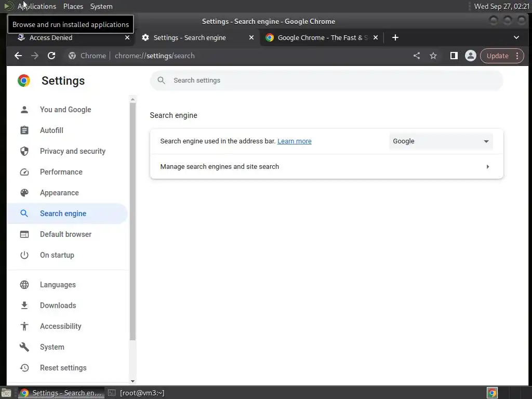The image size is (532, 399).
Task: Reload the current page
Action: [x=51, y=56]
